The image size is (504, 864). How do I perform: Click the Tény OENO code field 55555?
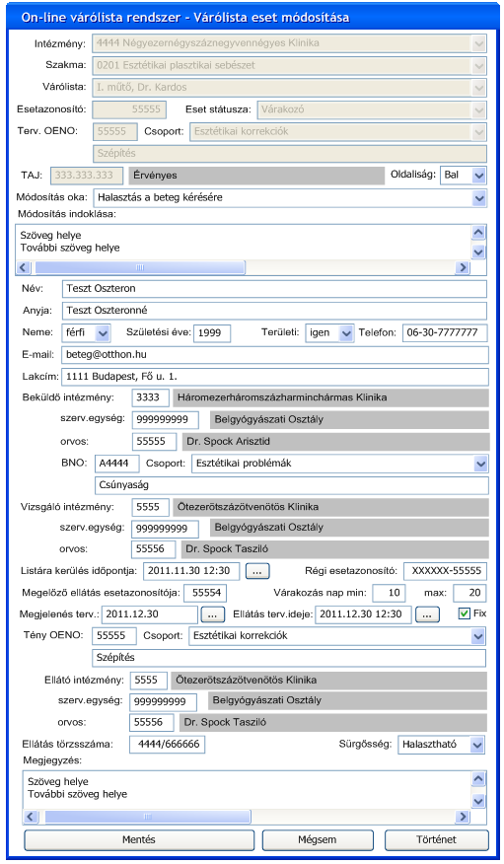[x=114, y=636]
